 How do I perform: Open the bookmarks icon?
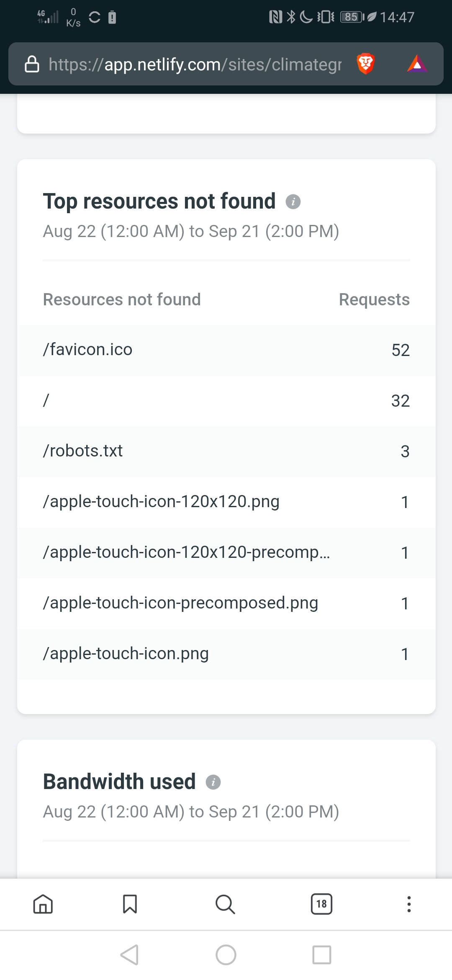tap(130, 904)
